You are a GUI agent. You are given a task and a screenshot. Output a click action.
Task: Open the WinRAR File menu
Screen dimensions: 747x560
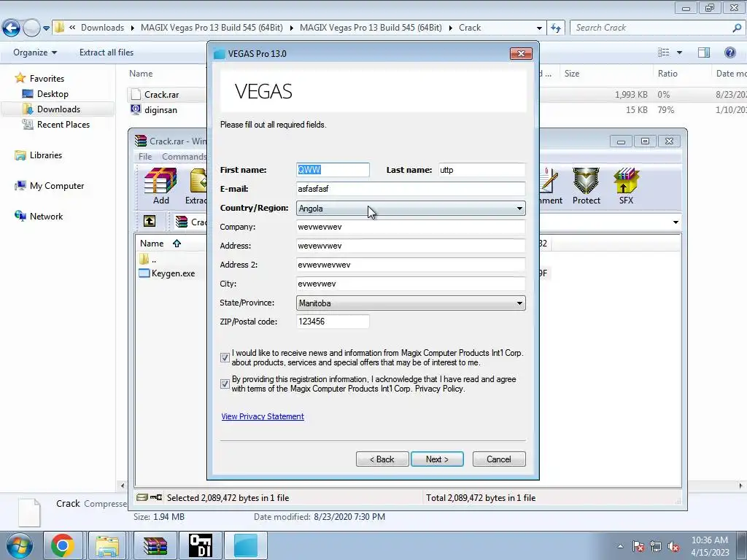145,156
